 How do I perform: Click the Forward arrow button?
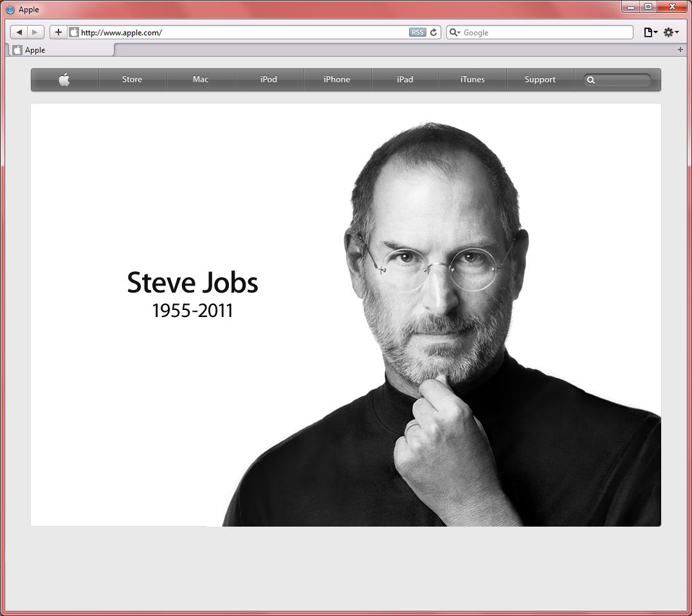click(35, 32)
